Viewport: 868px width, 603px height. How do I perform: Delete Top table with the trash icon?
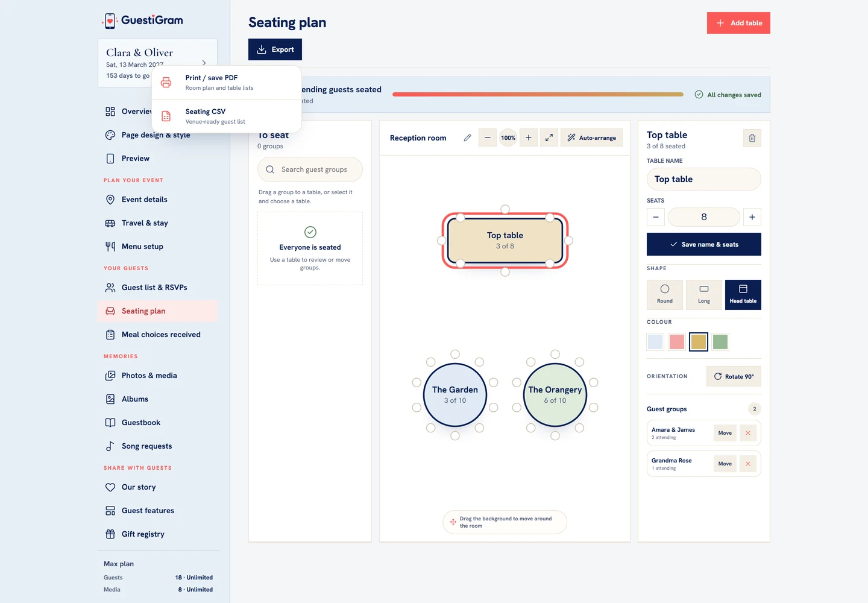[x=752, y=138]
